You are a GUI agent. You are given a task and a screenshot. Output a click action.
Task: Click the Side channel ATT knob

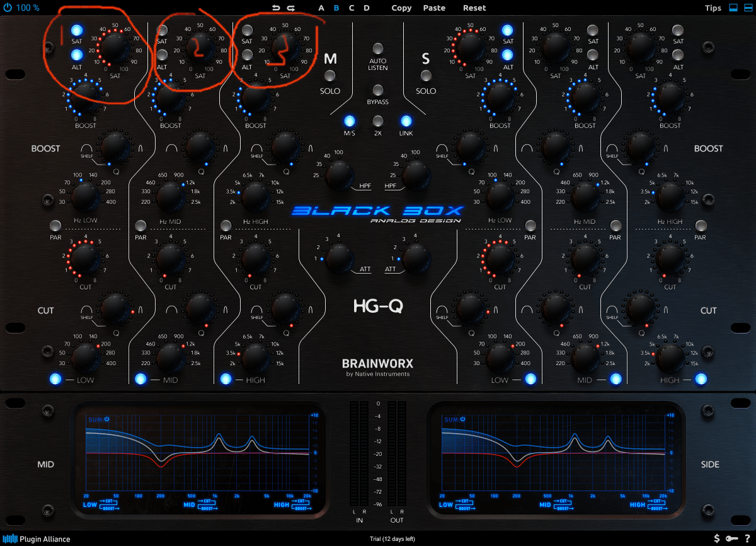pyautogui.click(x=416, y=258)
